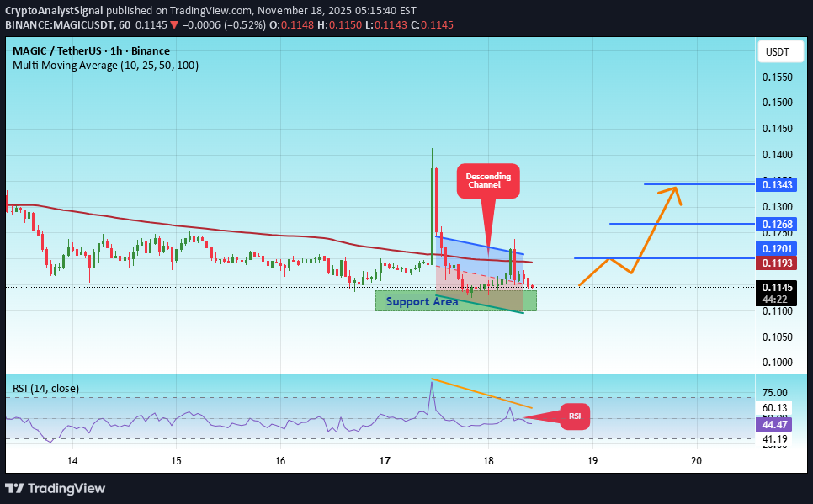The image size is (813, 504).
Task: Open the Descending Channel callout label
Action: (488, 180)
